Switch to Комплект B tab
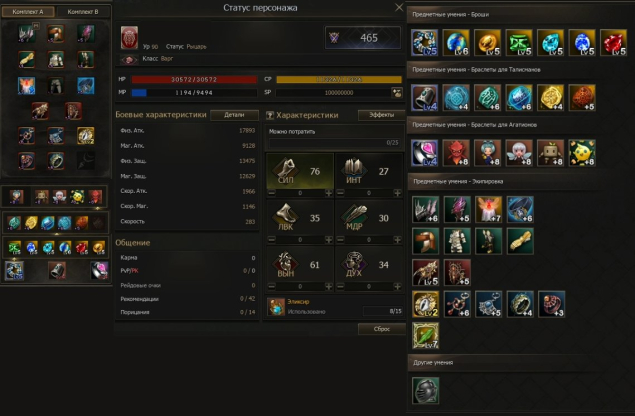Screen dimensions: 635x416 point(83,12)
